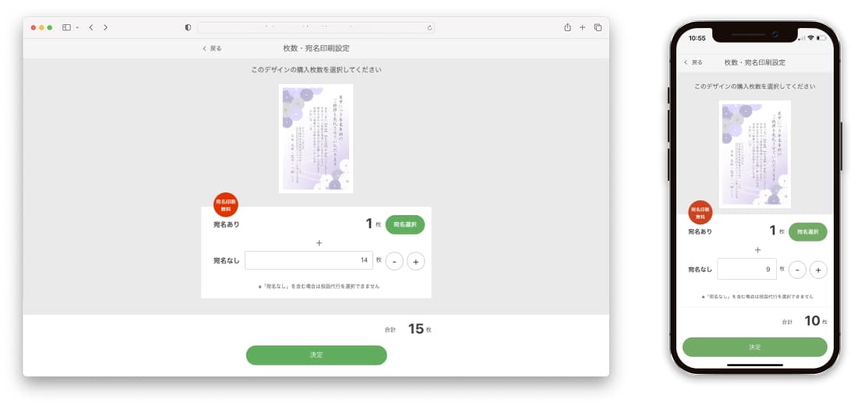Tap the 宛名選択 button on the phone
868x406 pixels.
(808, 232)
